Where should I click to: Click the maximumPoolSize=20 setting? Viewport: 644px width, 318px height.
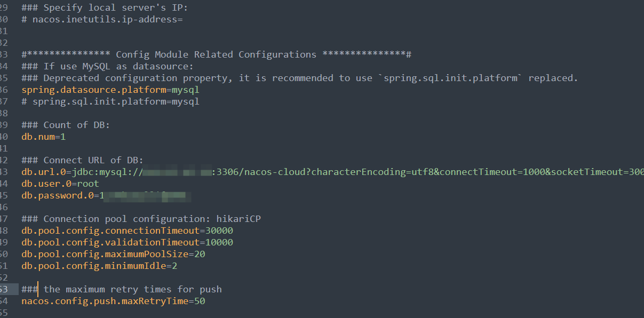pyautogui.click(x=113, y=254)
